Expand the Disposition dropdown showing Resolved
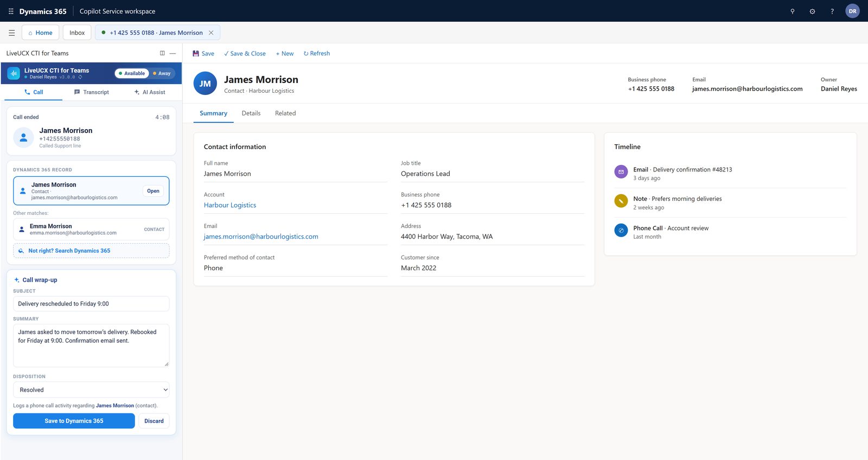Screen dimensions: 868x460 click(91, 389)
